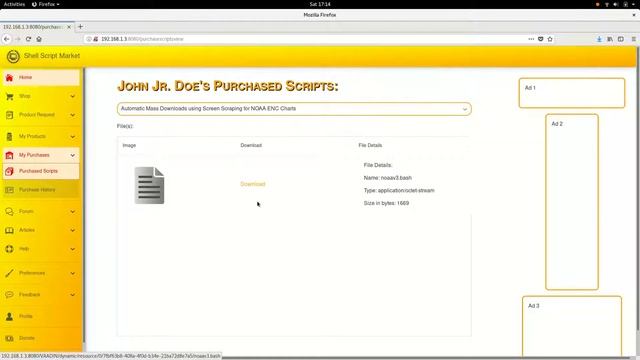This screenshot has height=360, width=640.
Task: Click the Firefox home button
Action: [x=39, y=39]
